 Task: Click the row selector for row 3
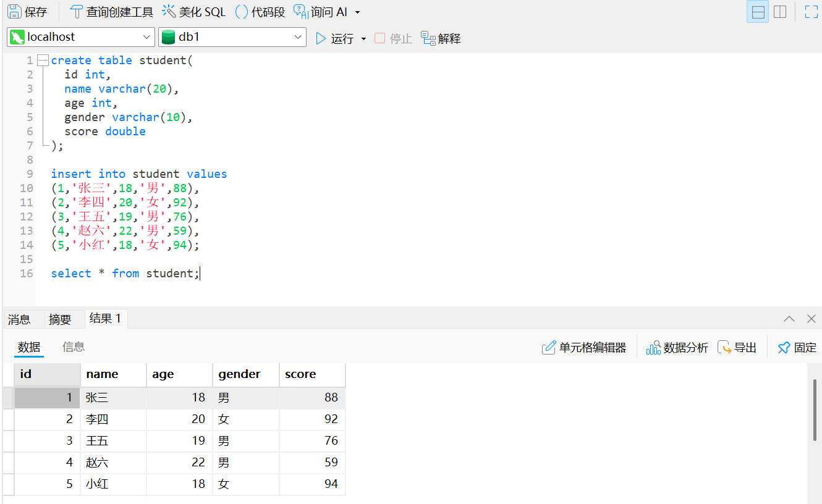[8, 441]
